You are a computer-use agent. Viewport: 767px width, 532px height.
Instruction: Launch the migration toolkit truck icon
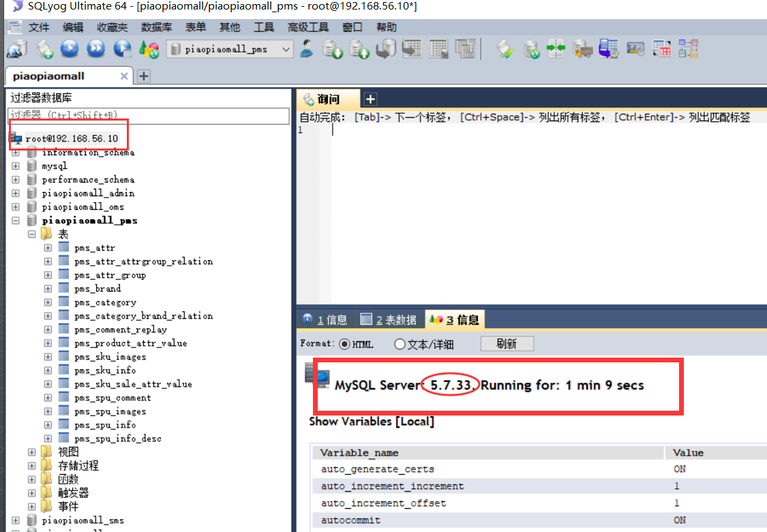[x=583, y=49]
